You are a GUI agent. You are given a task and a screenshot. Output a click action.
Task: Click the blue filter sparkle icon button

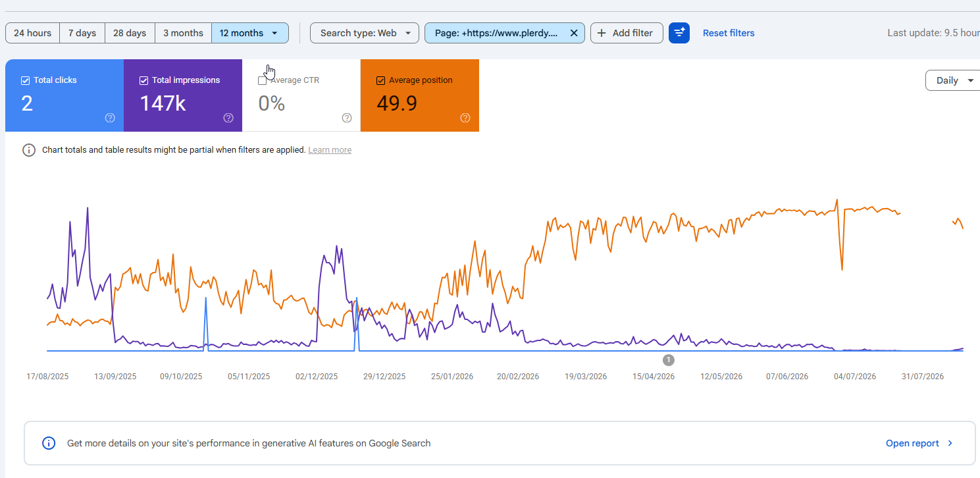coord(679,33)
